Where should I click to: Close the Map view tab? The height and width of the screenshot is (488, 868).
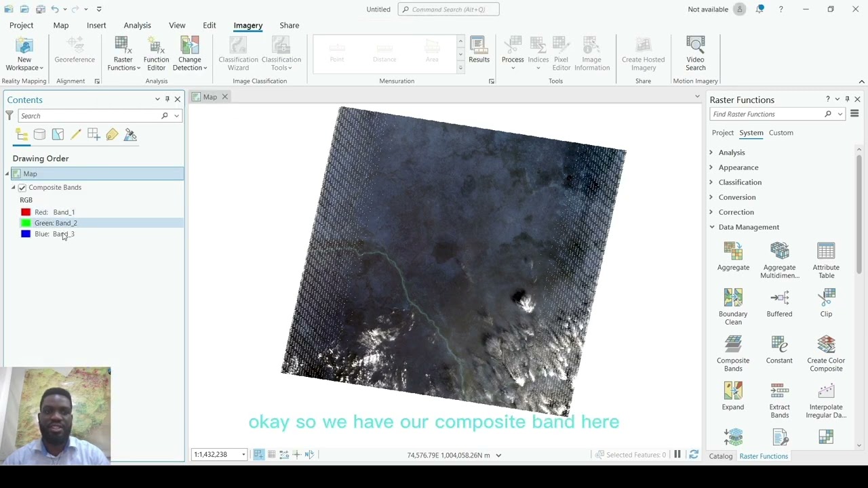tap(224, 97)
